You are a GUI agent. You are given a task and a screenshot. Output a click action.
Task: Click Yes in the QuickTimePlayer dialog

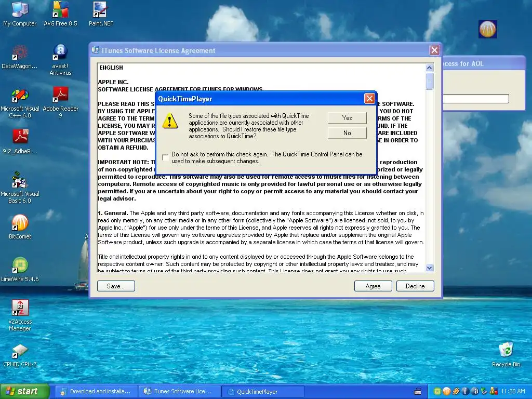[347, 118]
